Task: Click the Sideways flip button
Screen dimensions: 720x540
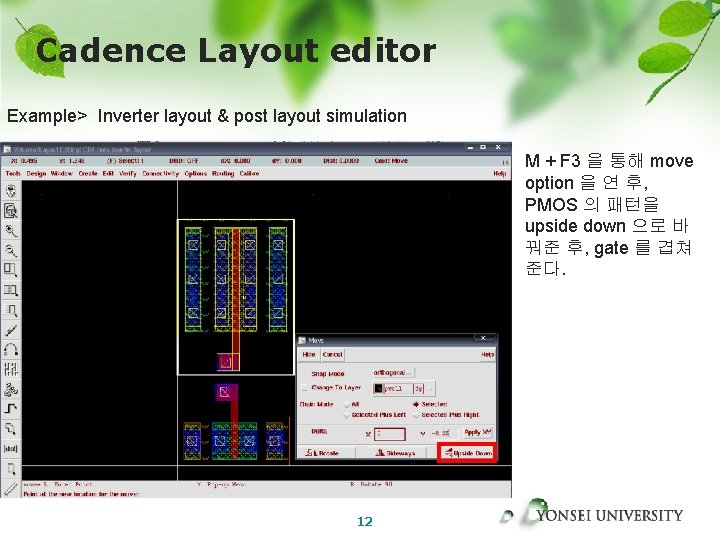Action: coord(395,453)
